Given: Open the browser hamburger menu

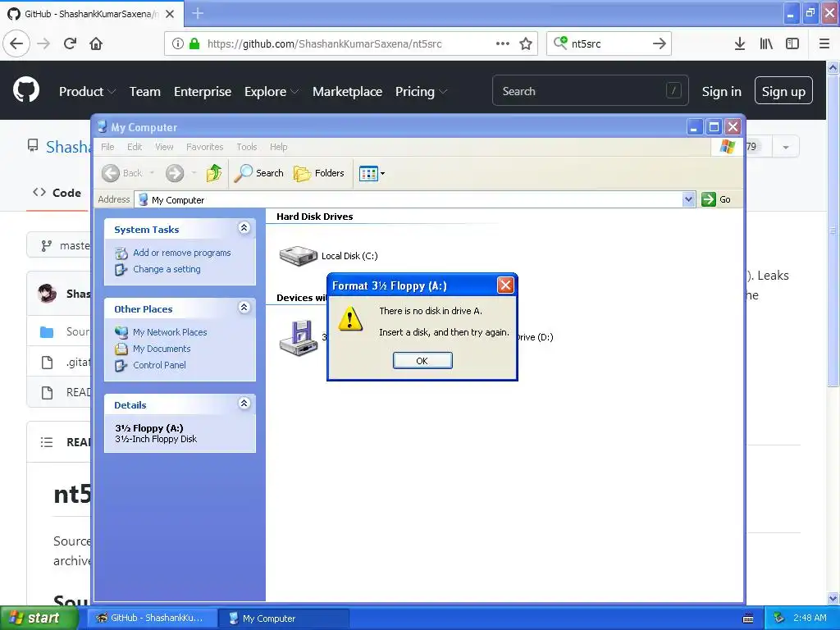Looking at the screenshot, I should click(824, 44).
